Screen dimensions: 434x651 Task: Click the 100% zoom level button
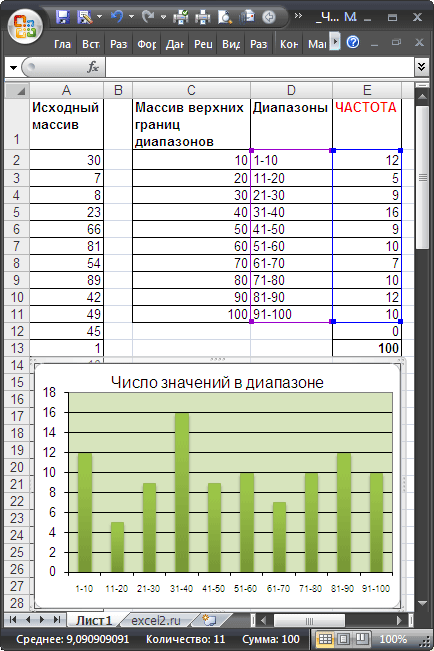pyautogui.click(x=392, y=639)
